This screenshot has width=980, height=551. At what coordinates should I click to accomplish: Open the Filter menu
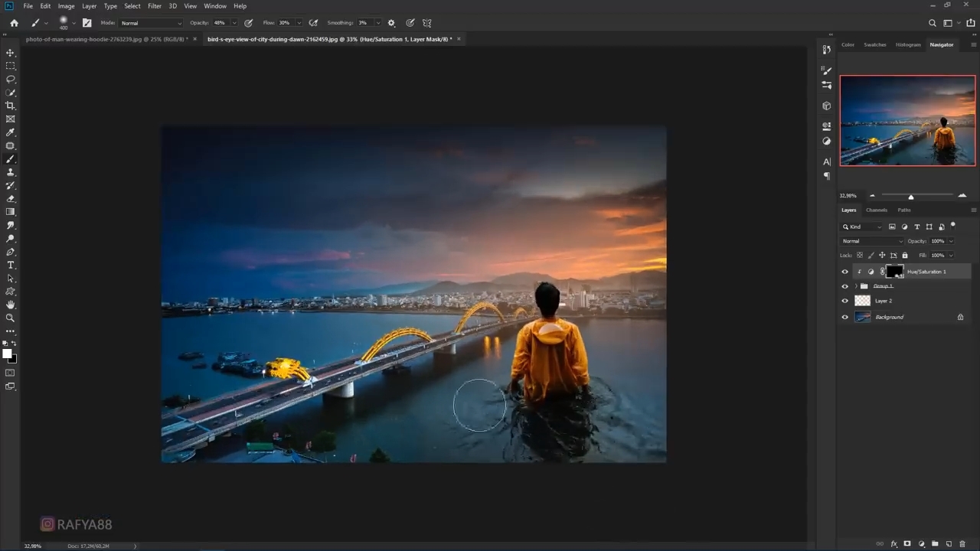[155, 6]
